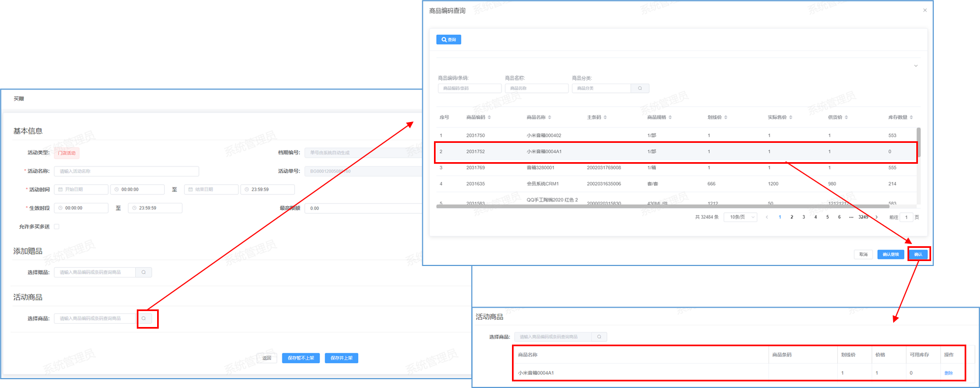Click the blue 查询 button
Viewport: 980px width, 388px height.
pyautogui.click(x=449, y=40)
